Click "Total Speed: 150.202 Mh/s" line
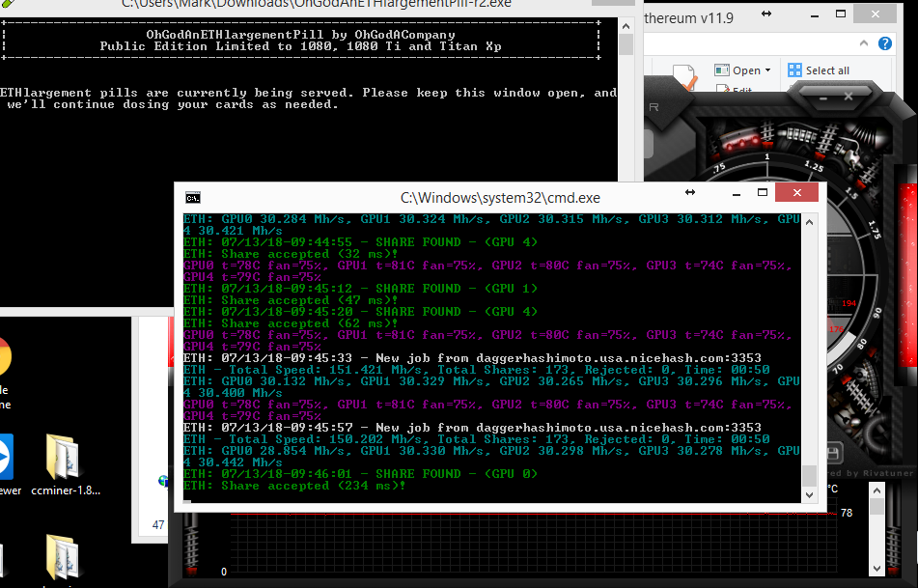Screen dimensions: 918x588 point(477,439)
